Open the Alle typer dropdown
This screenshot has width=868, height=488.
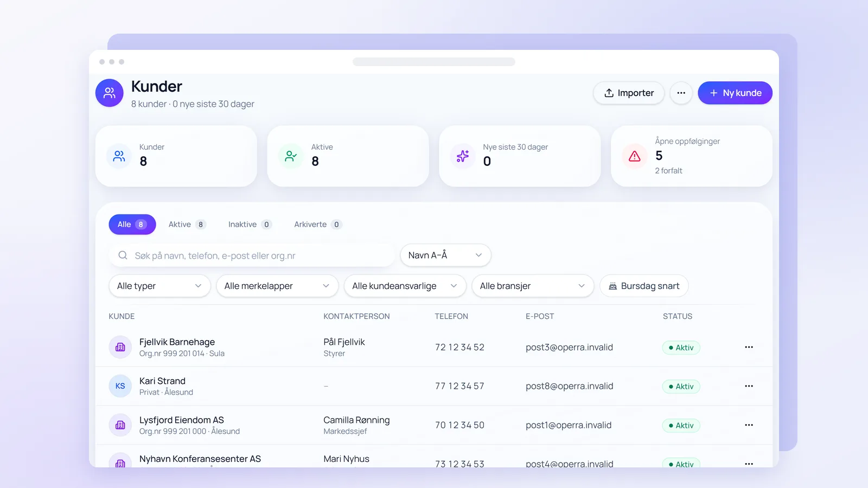[x=159, y=286]
